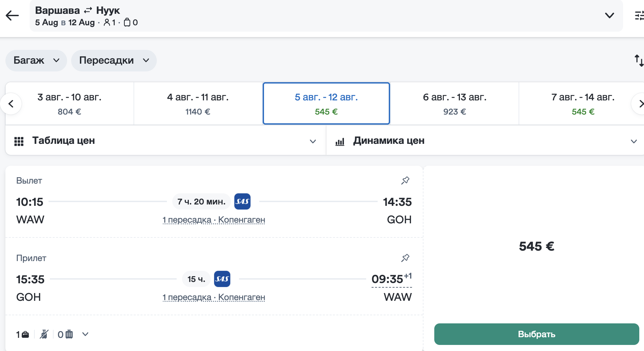
Task: Click the sort arrows icon
Action: coord(639,61)
